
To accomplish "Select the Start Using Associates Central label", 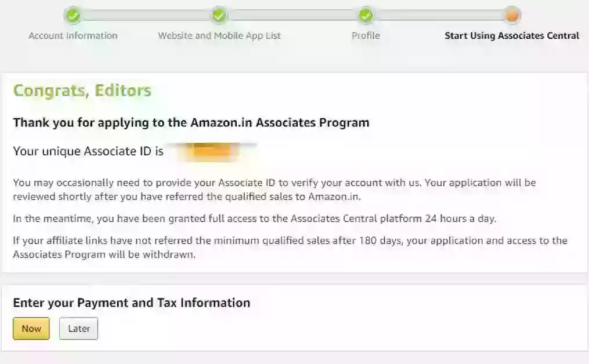I will tap(512, 36).
